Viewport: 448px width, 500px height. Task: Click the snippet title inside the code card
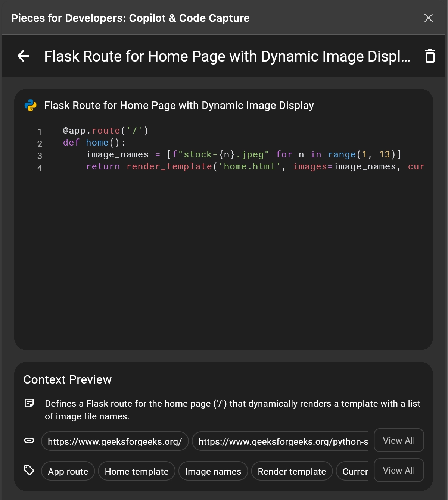[178, 105]
